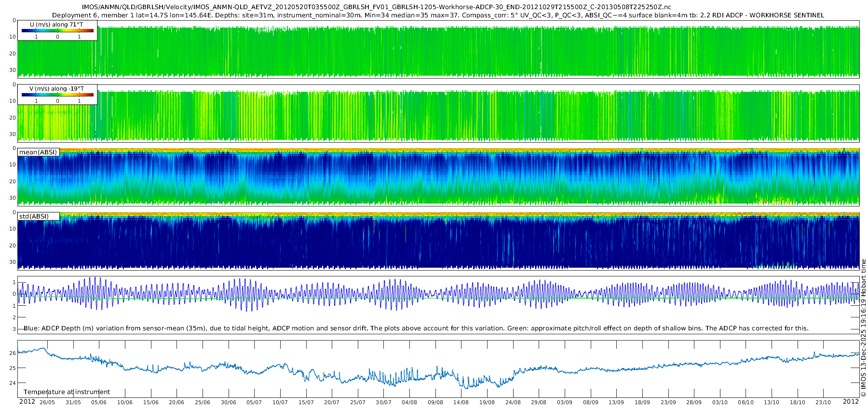Click the 24 tick on temperature axis
The image size is (868, 410).
tap(13, 383)
